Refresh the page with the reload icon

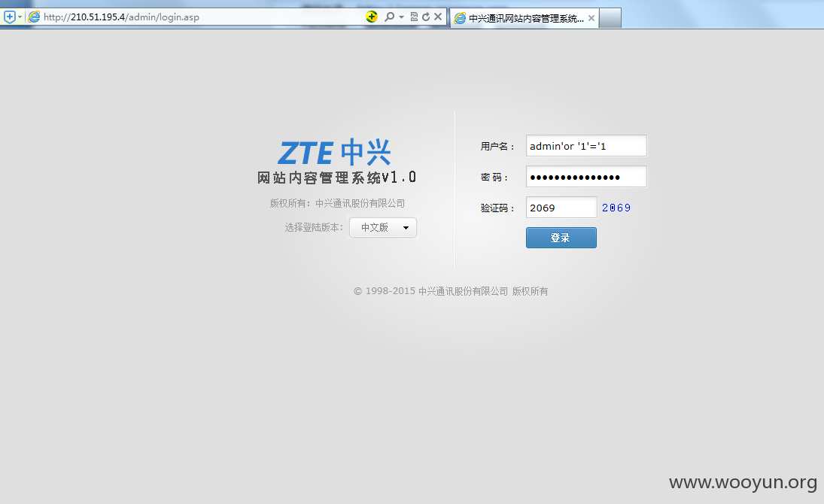pos(426,17)
